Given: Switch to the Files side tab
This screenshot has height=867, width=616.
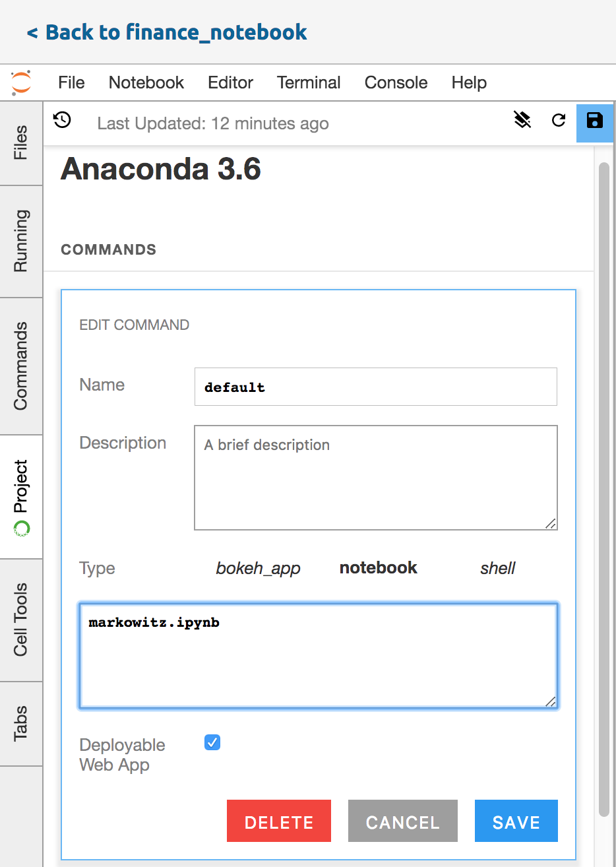Looking at the screenshot, I should coord(21,143).
